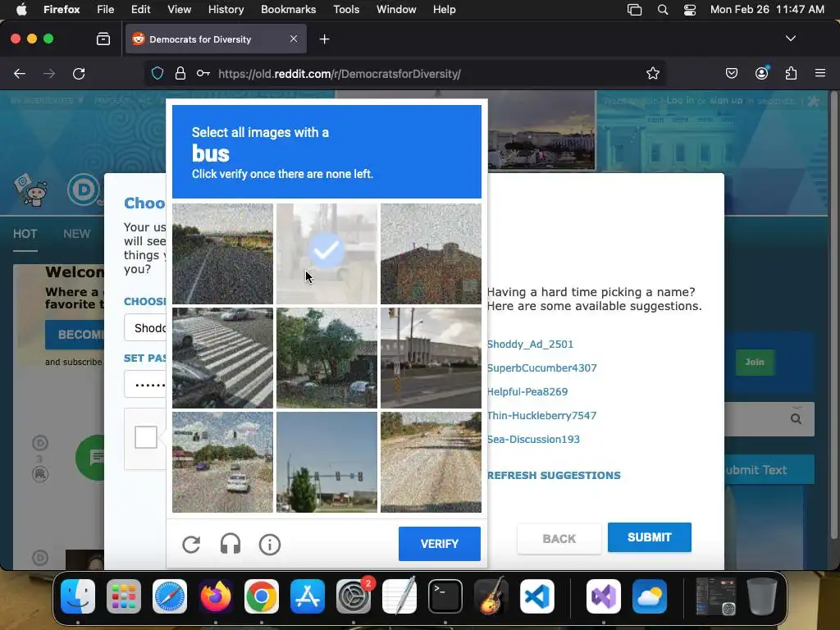
Task: Expand the list all tabs chevron
Action: (791, 39)
